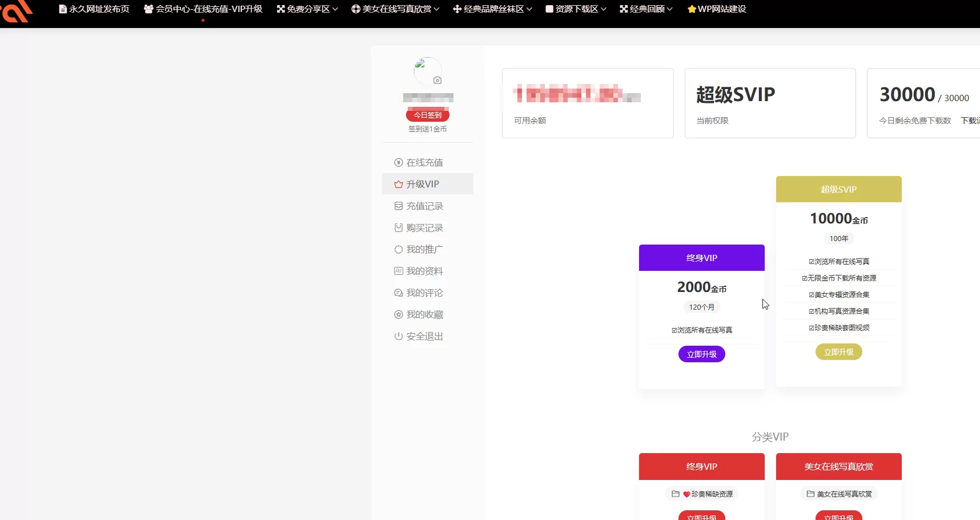Select the gold 超级SVIP plan header

[839, 189]
